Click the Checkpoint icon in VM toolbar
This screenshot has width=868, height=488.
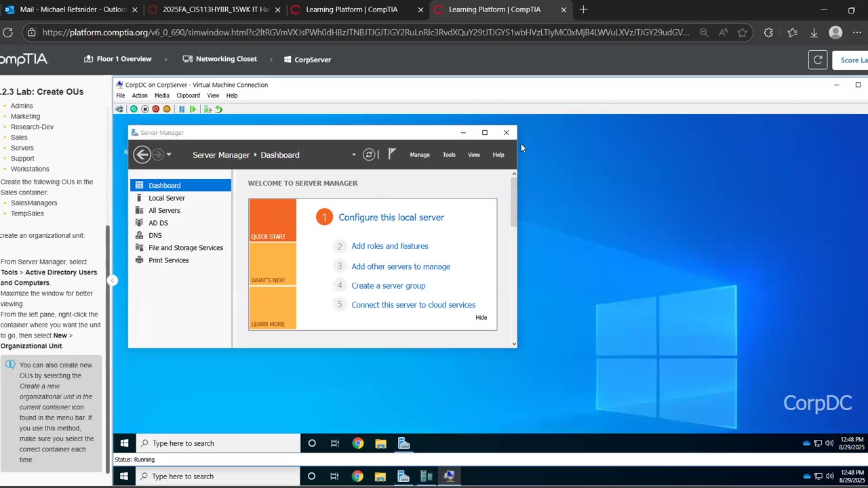208,109
